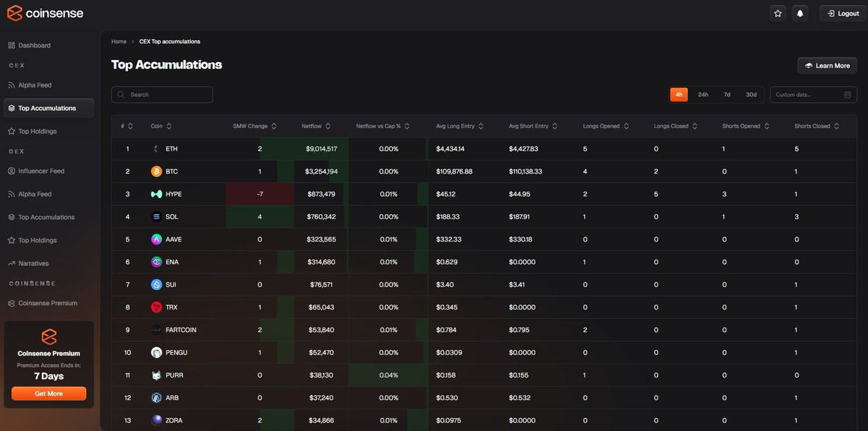Click the Get More premium button
868x431 pixels.
tap(49, 393)
